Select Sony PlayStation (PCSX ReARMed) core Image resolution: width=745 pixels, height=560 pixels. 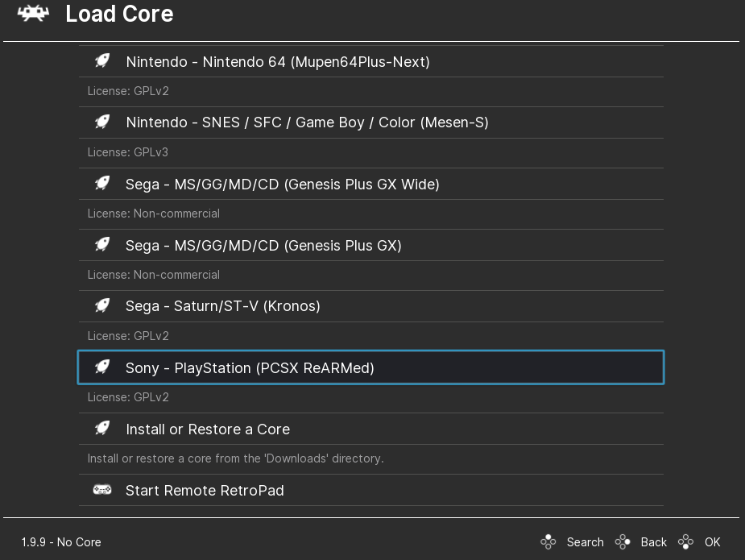[x=250, y=367]
